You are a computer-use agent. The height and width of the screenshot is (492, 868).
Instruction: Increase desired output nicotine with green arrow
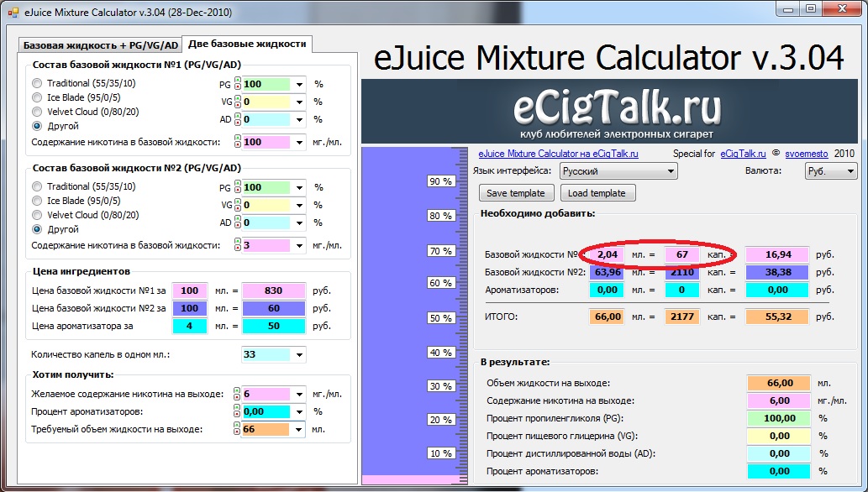point(238,391)
